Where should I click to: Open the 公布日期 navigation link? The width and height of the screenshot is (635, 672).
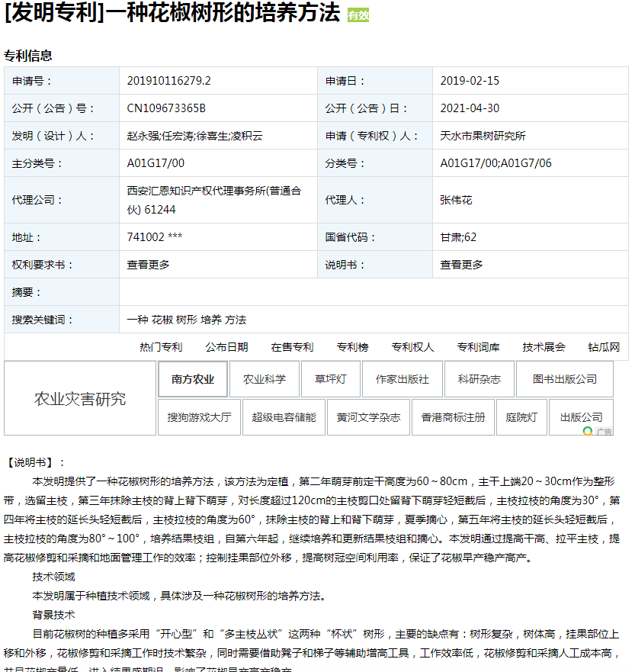point(226,347)
